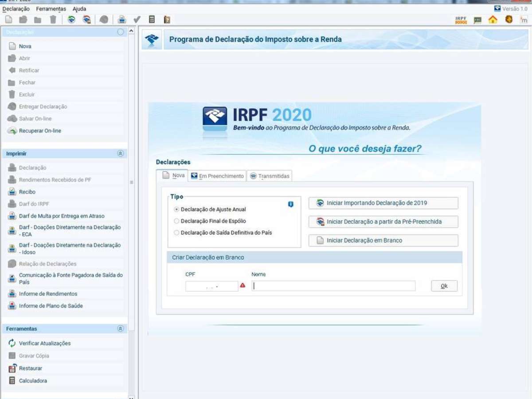Click Iniciar Importando Declaração de 2019
The height and width of the screenshot is (399, 532).
click(x=383, y=203)
